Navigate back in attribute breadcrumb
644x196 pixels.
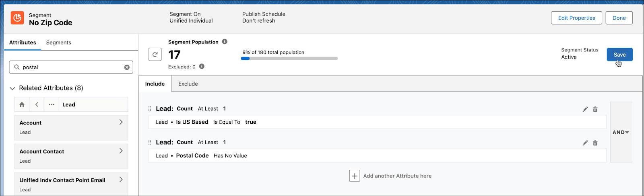pos(37,104)
